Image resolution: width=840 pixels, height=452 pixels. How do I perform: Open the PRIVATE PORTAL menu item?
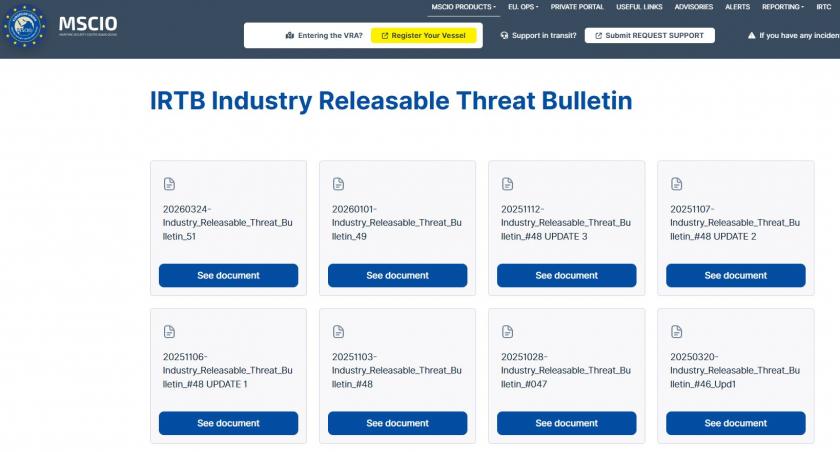point(577,7)
